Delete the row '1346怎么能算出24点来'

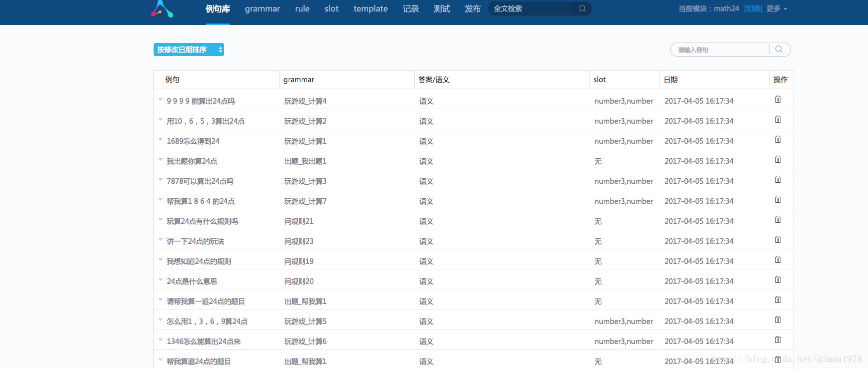(x=778, y=339)
